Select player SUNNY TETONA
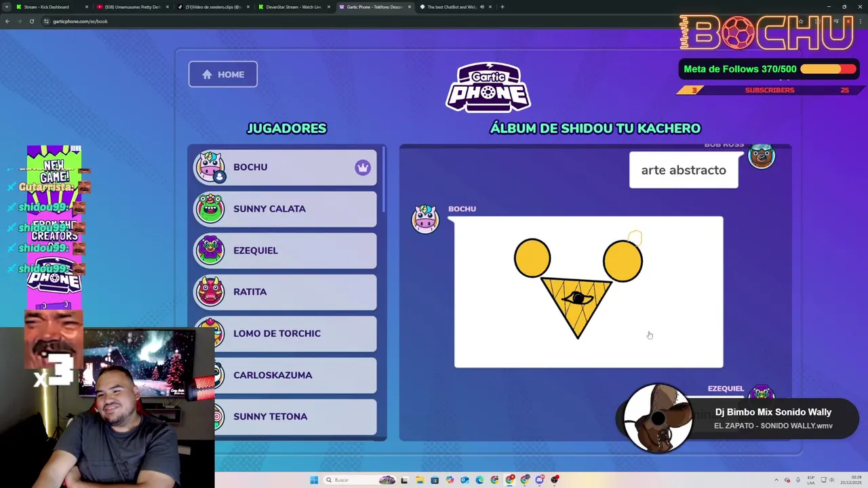The image size is (868, 488). pos(285,417)
